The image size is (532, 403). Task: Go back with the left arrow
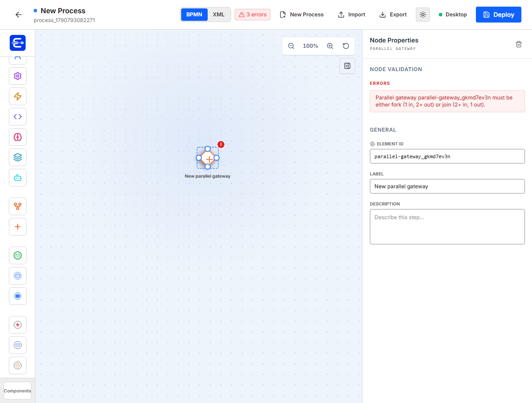18,15
